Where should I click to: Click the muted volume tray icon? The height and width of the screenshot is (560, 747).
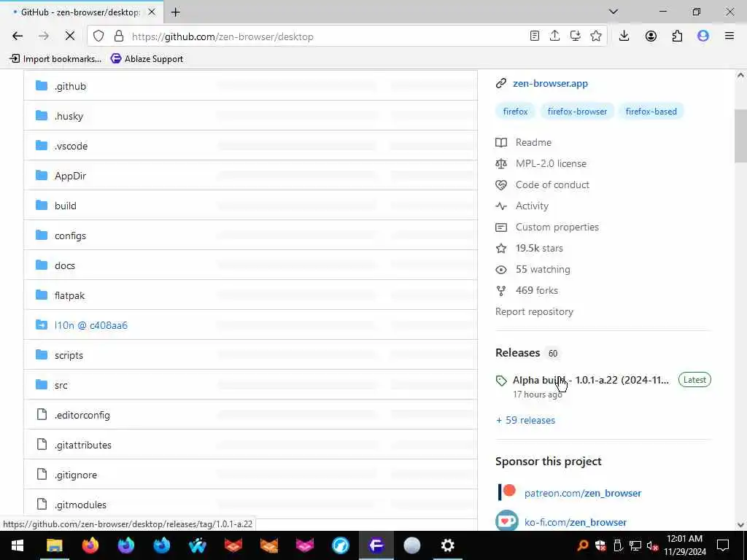coord(651,545)
